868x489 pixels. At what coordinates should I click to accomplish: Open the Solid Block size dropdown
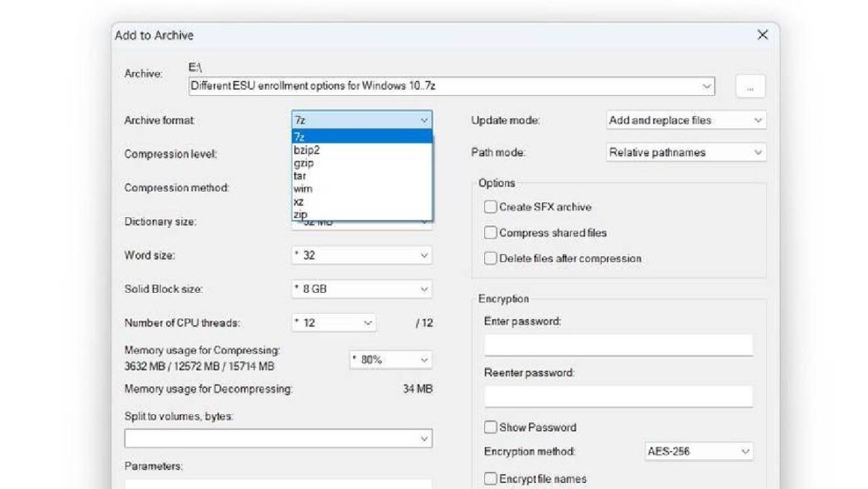pos(362,289)
